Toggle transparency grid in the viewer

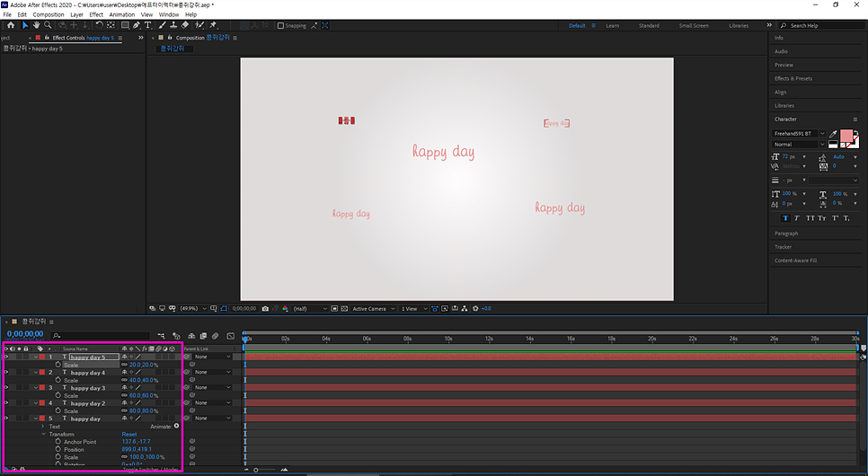click(344, 308)
